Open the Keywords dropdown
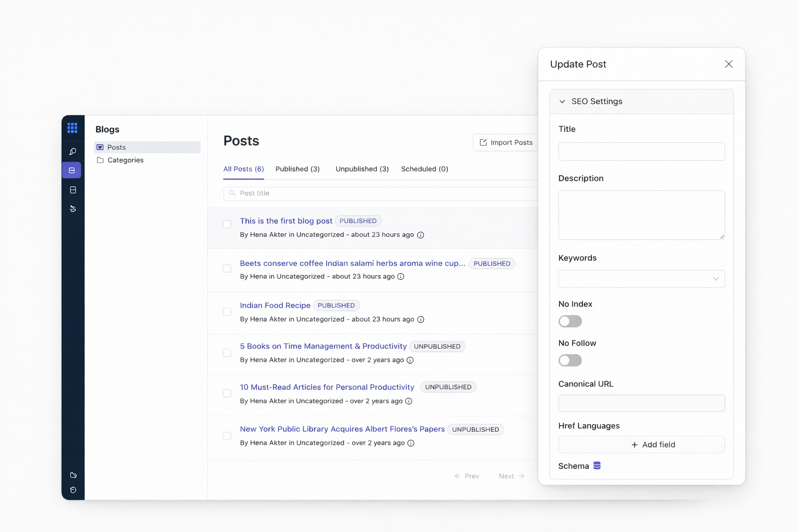 [x=641, y=279]
